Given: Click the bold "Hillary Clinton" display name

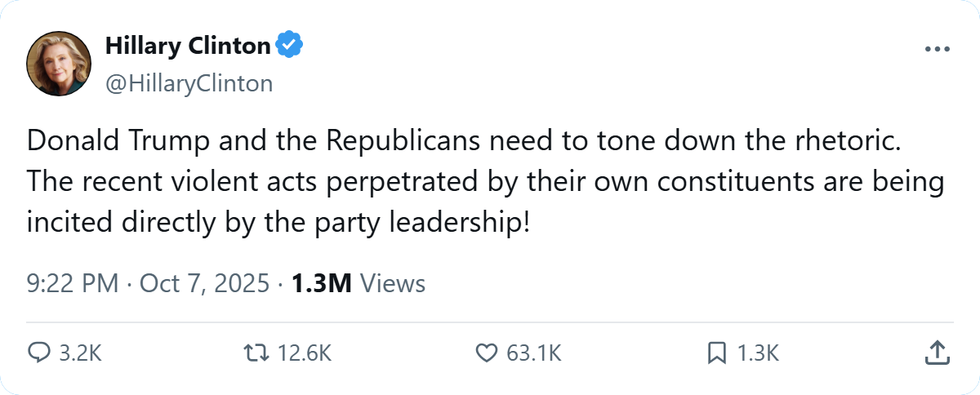Looking at the screenshot, I should 187,47.
